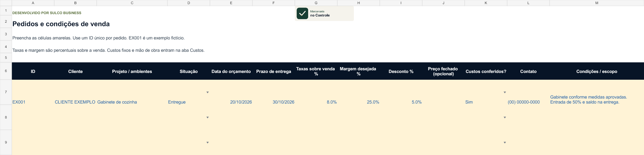
Task: Select column G header
Action: point(316,3)
